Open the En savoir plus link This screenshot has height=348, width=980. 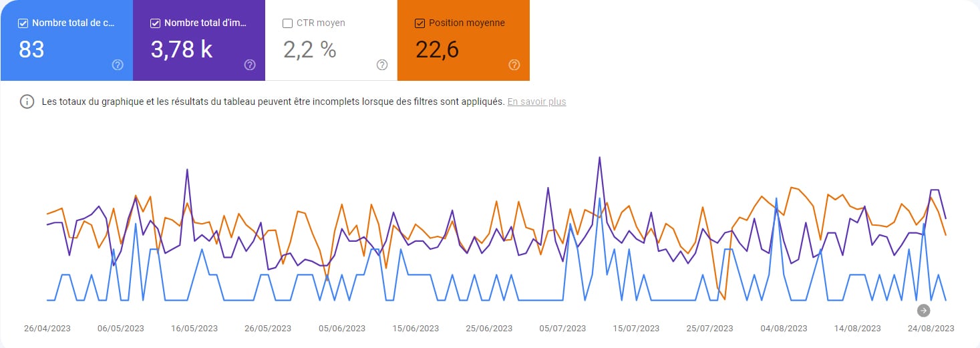pyautogui.click(x=536, y=102)
